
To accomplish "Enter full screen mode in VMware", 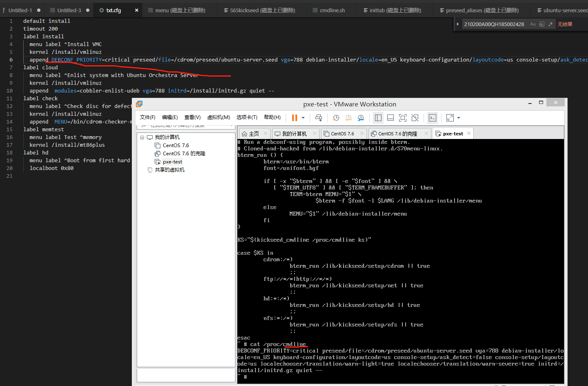I will click(403, 118).
